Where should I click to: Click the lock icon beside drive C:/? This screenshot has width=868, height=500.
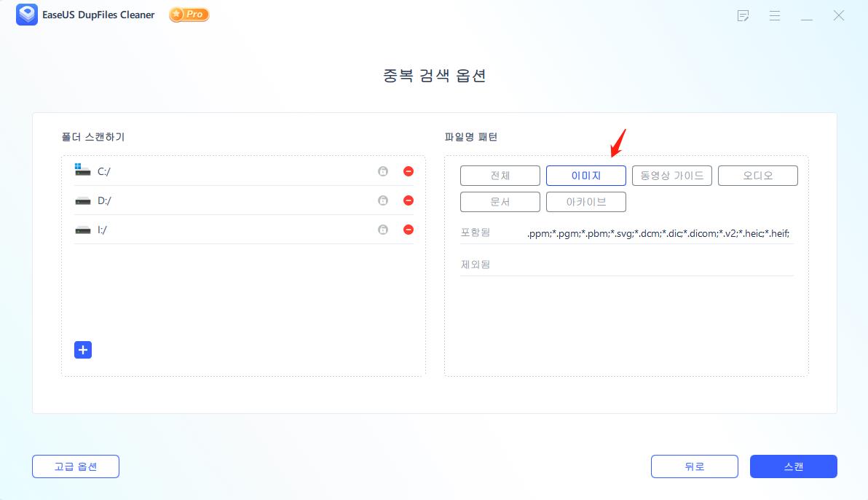tap(383, 171)
